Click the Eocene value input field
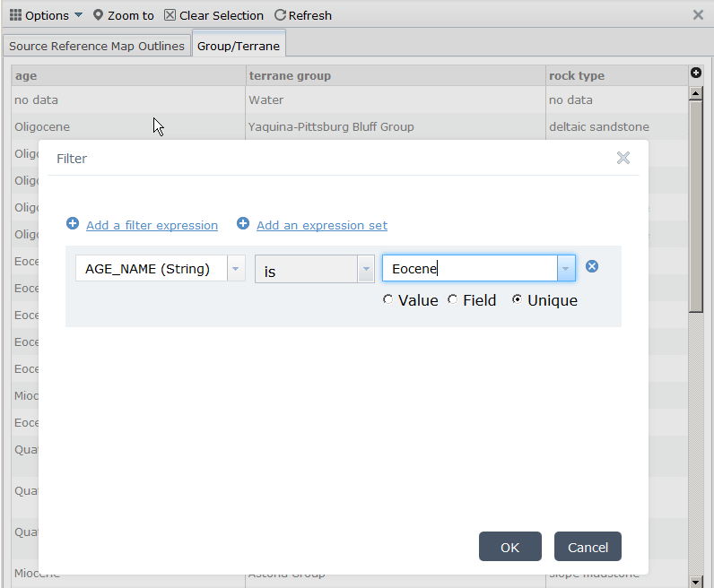This screenshot has width=714, height=588. 469,269
